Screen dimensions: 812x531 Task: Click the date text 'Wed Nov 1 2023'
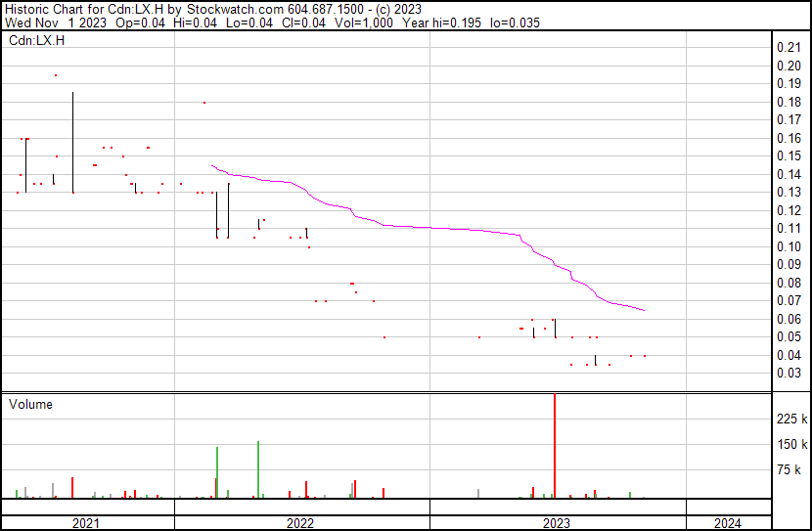[56, 22]
